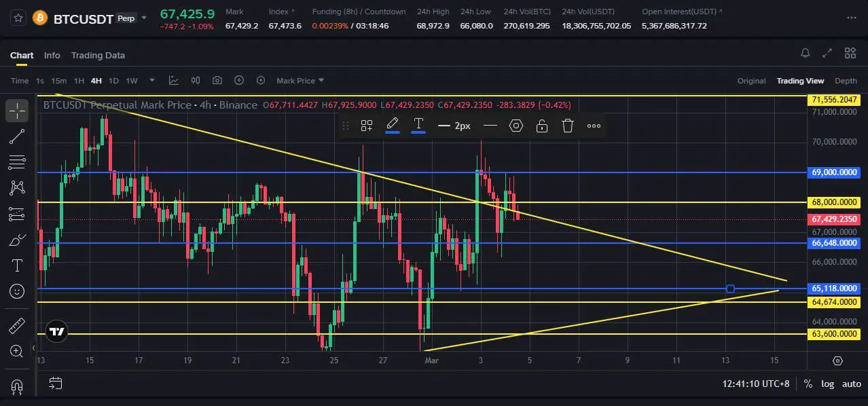
Task: Open the three-dot menu in top header
Action: click(852, 18)
